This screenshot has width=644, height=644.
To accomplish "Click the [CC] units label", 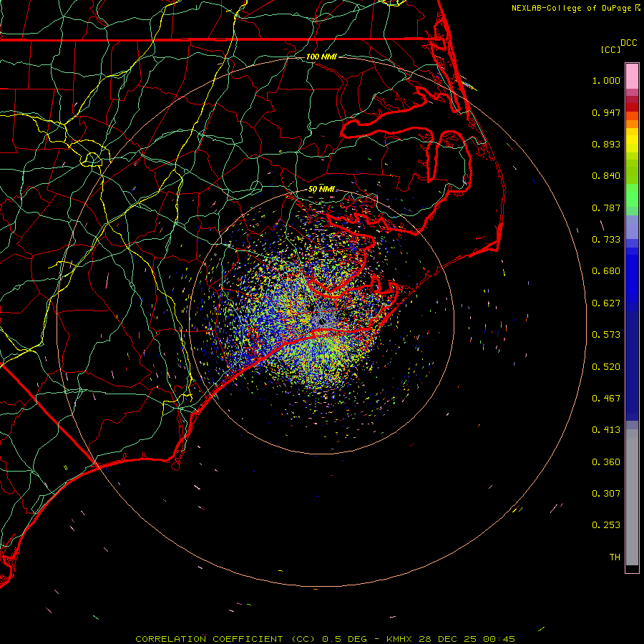I will [610, 49].
